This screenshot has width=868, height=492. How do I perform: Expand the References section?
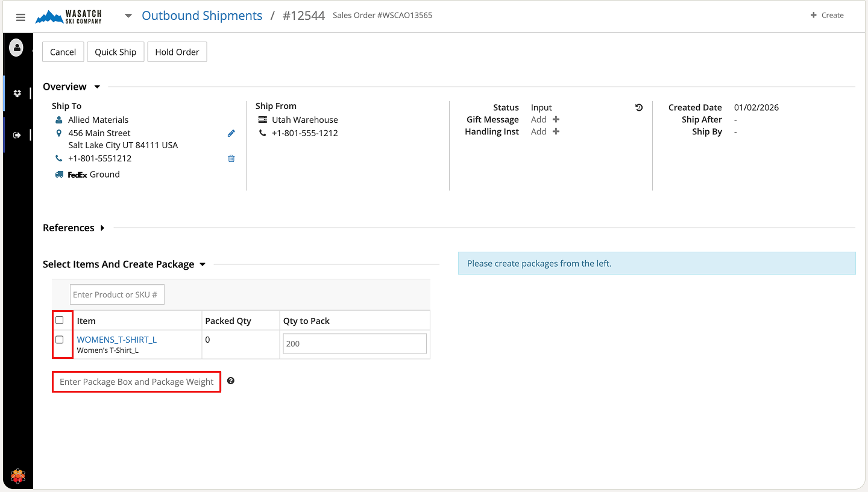(102, 228)
